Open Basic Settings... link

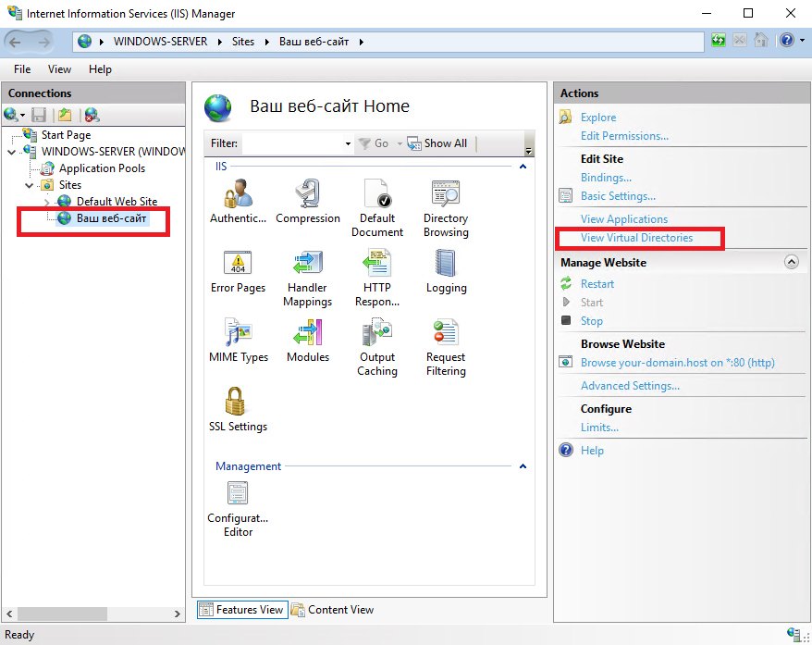pyautogui.click(x=618, y=196)
